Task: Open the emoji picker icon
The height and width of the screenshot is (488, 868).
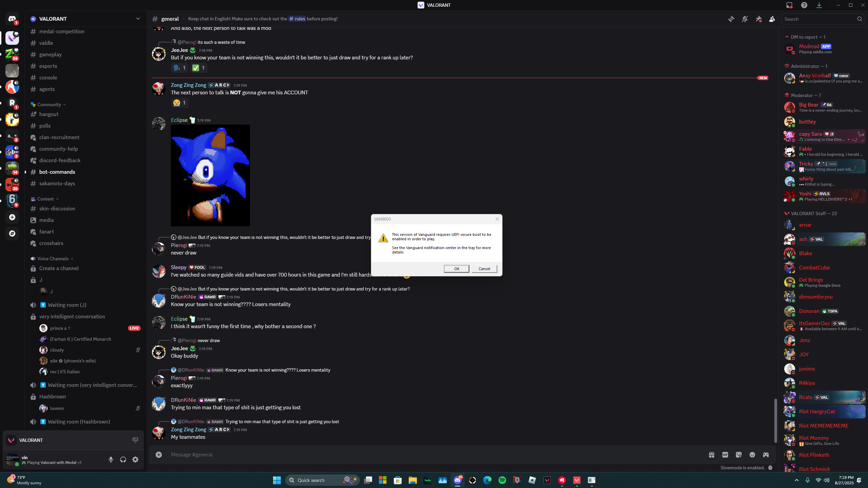Action: (752, 454)
